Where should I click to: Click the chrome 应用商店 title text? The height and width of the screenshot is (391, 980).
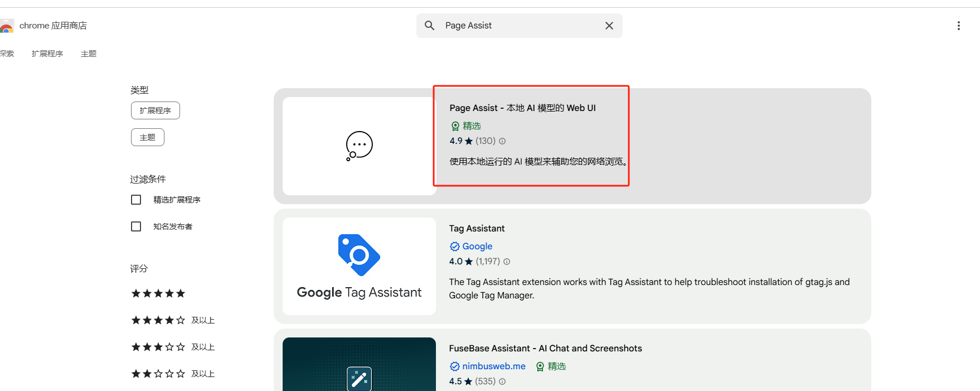[x=53, y=26]
